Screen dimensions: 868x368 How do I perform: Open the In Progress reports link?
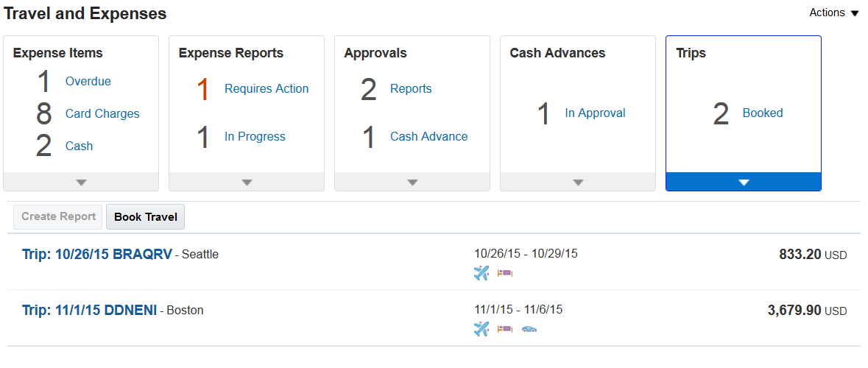(x=255, y=137)
